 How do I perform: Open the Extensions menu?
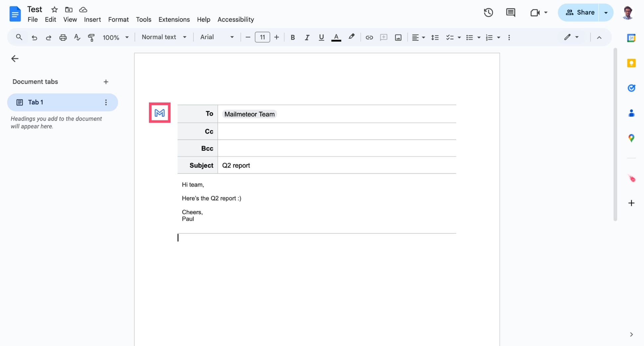coord(174,19)
